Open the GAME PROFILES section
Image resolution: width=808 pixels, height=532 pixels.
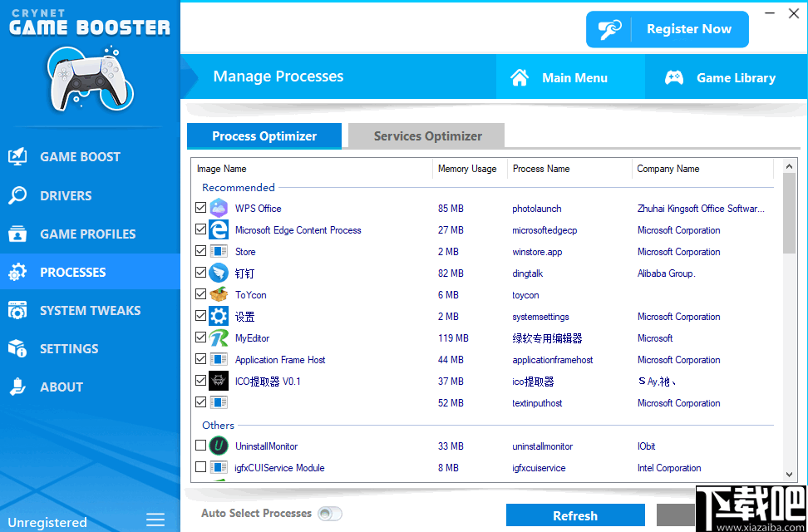pyautogui.click(x=90, y=234)
